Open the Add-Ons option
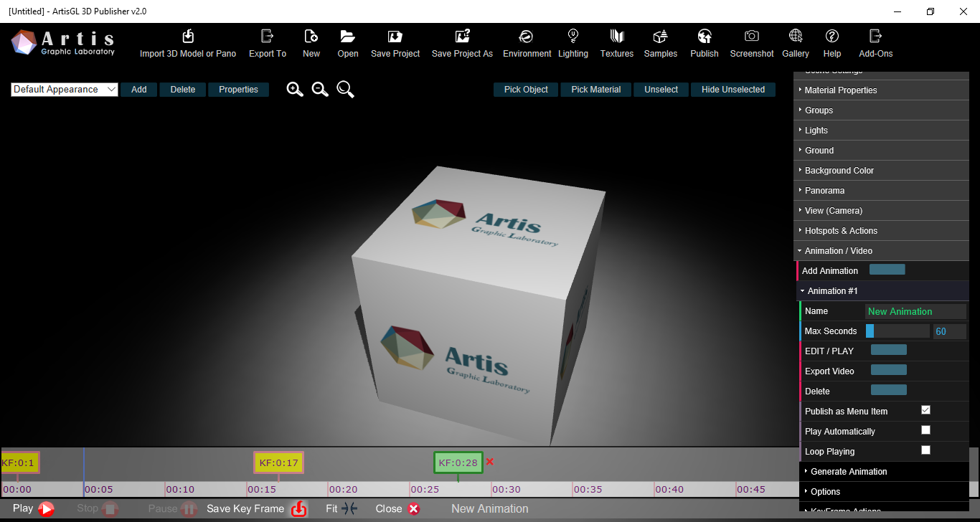Image resolution: width=980 pixels, height=522 pixels. pyautogui.click(x=876, y=44)
